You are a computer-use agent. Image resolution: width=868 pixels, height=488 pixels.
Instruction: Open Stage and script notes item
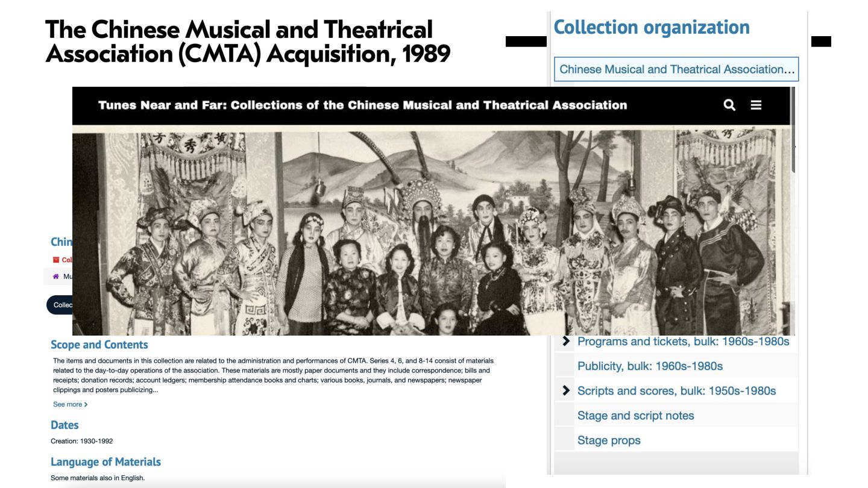(635, 416)
